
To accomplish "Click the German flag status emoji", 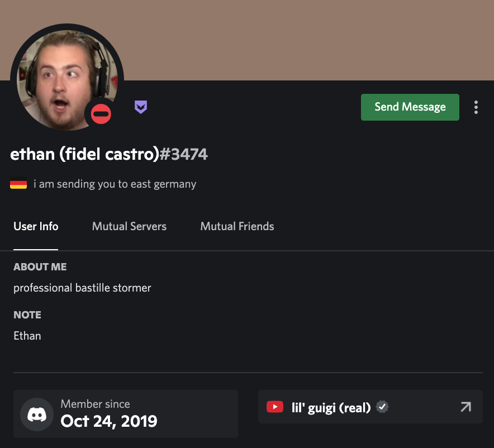I will [18, 184].
